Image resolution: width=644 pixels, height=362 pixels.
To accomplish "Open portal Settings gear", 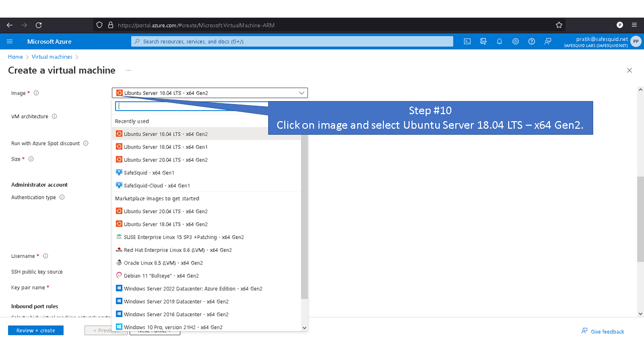I will pyautogui.click(x=516, y=41).
